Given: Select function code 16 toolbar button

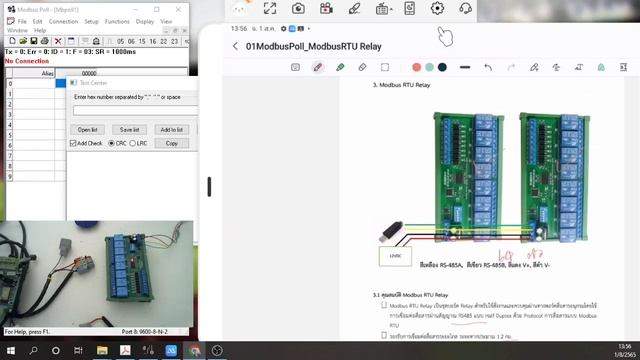Looking at the screenshot, I should point(153,41).
